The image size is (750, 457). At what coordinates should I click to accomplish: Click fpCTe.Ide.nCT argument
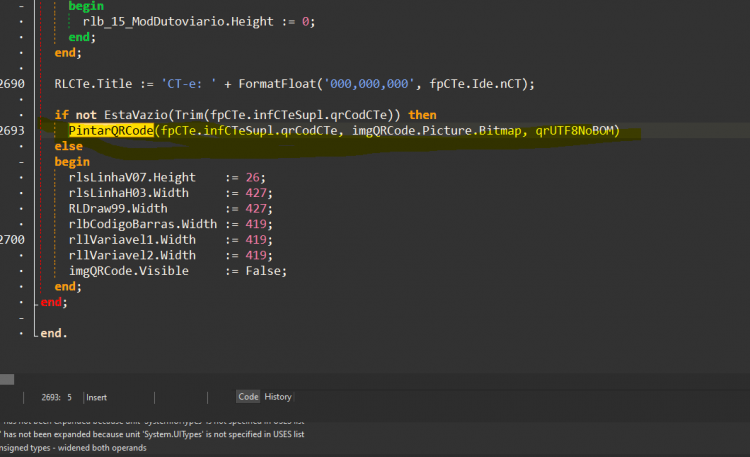click(x=475, y=84)
